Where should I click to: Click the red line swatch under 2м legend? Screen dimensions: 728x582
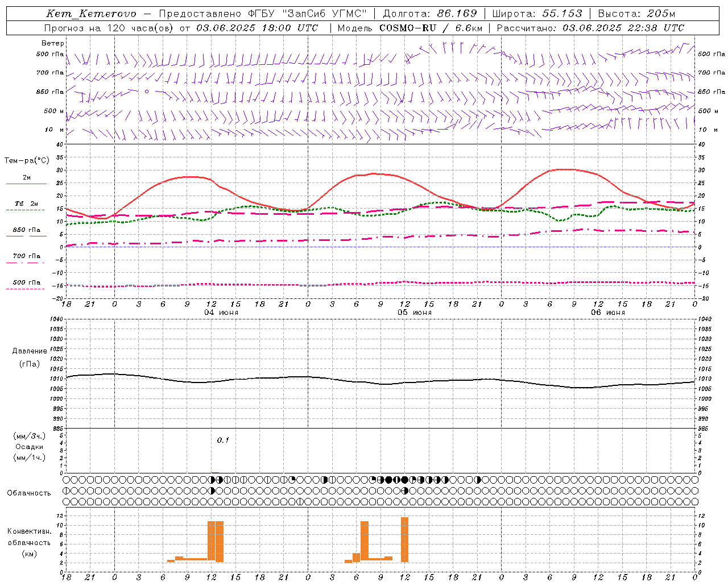pos(26,184)
